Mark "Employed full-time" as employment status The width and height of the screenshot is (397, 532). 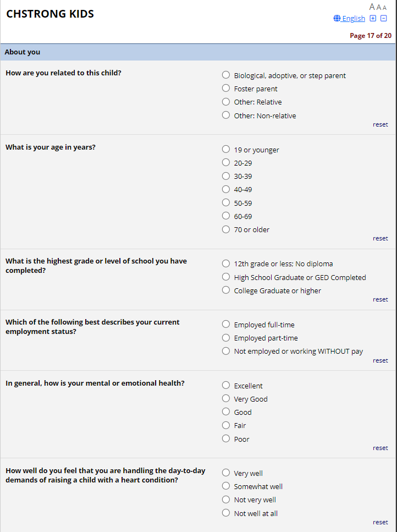pyautogui.click(x=226, y=325)
